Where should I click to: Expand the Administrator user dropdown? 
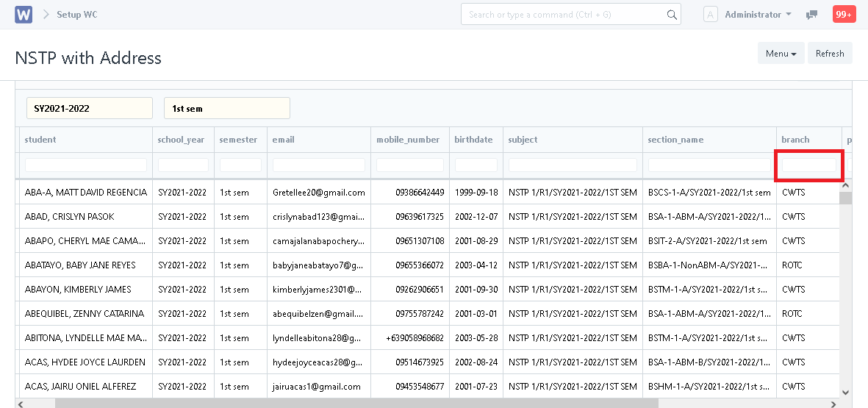pyautogui.click(x=758, y=15)
